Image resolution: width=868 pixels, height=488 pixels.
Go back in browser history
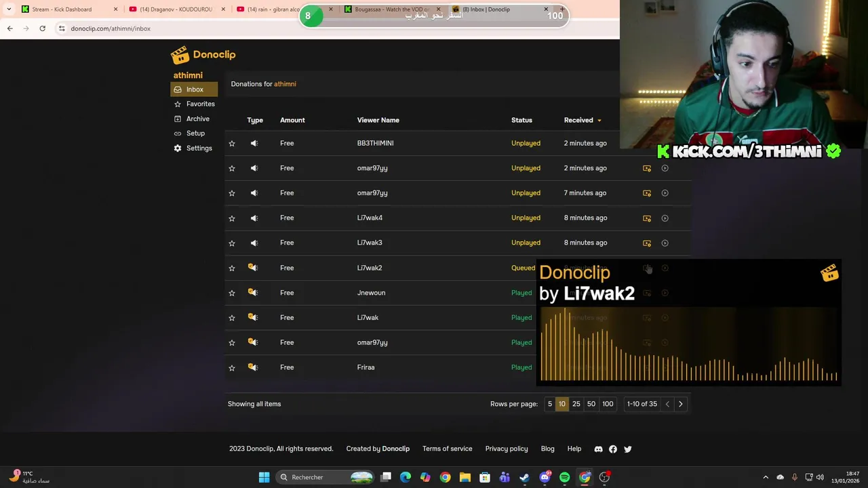point(9,28)
